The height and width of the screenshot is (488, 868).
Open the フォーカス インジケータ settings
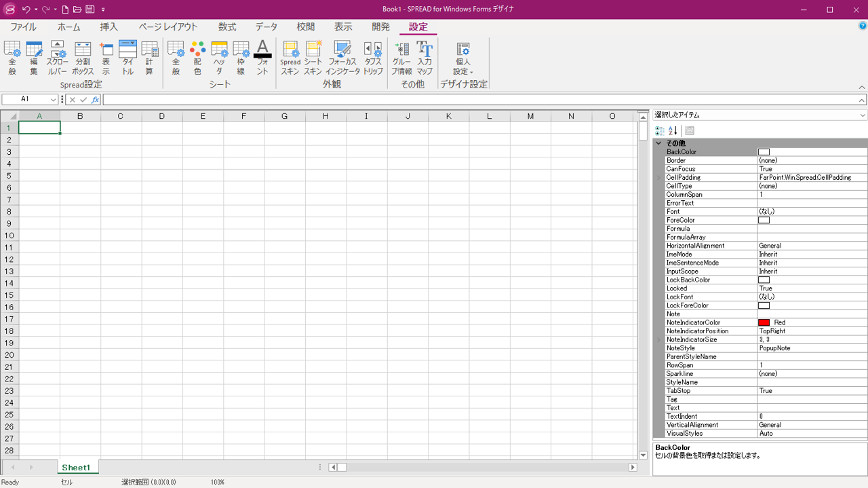tap(342, 58)
